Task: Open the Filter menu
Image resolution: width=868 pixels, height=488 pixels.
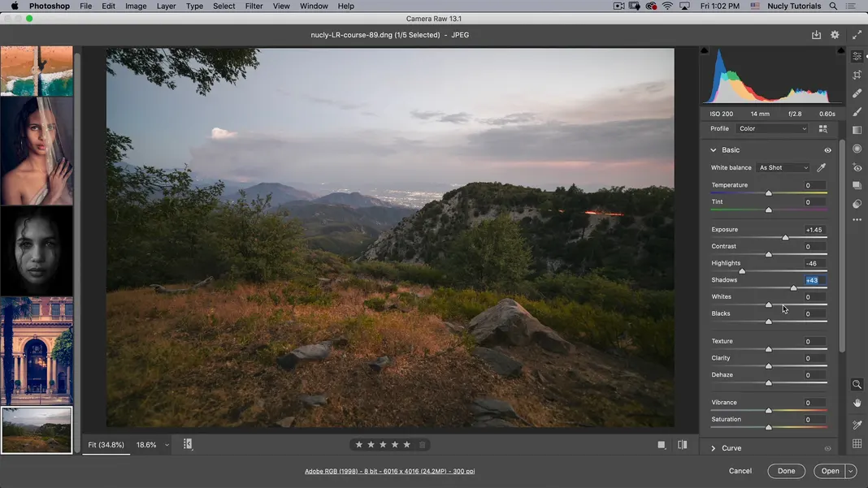Action: (254, 6)
